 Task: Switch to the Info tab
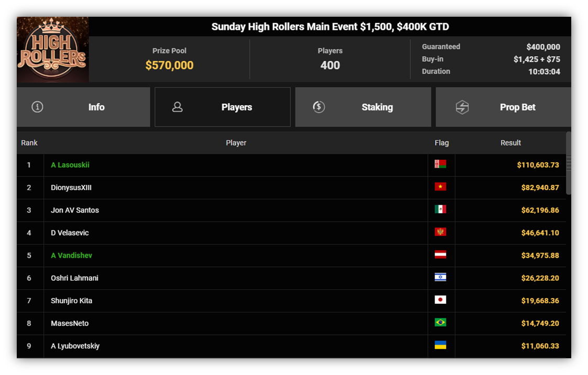pyautogui.click(x=83, y=107)
